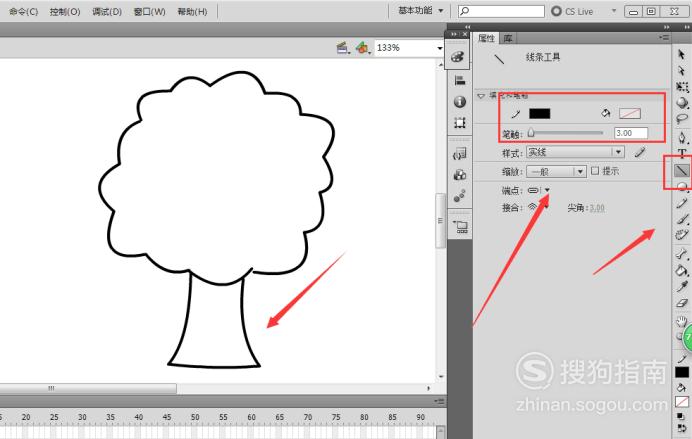The image size is (692, 439).
Task: Click the black stroke color swatch in Properties
Action: click(x=539, y=114)
